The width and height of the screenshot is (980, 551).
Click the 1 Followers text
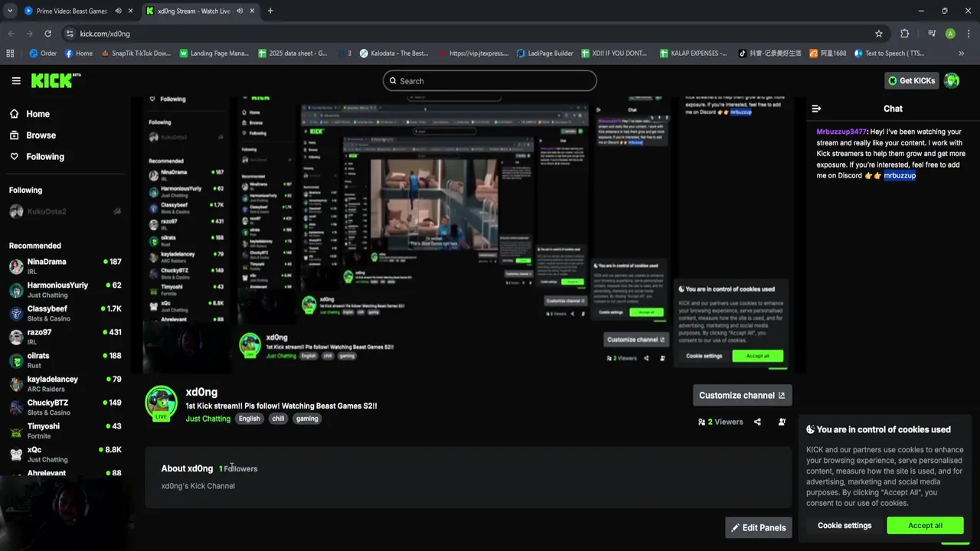coord(238,468)
